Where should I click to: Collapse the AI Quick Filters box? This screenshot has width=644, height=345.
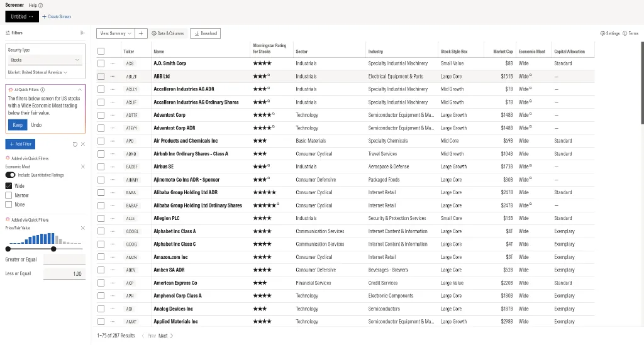80,89
